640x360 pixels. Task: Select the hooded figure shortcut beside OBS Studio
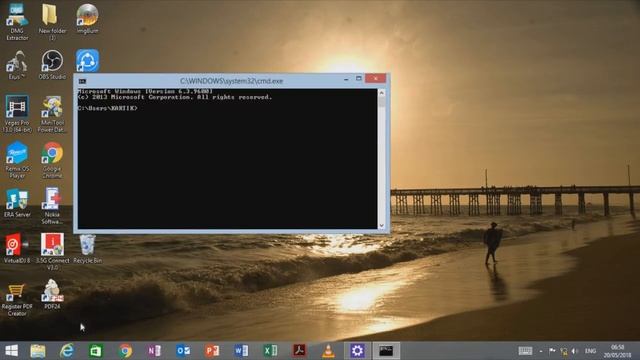pos(17,64)
